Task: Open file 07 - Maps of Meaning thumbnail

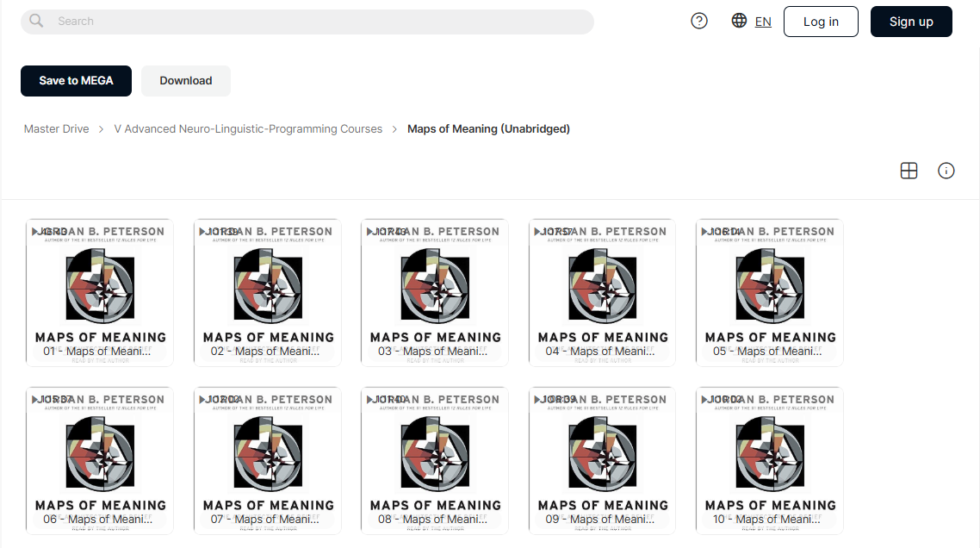Action: click(x=268, y=460)
